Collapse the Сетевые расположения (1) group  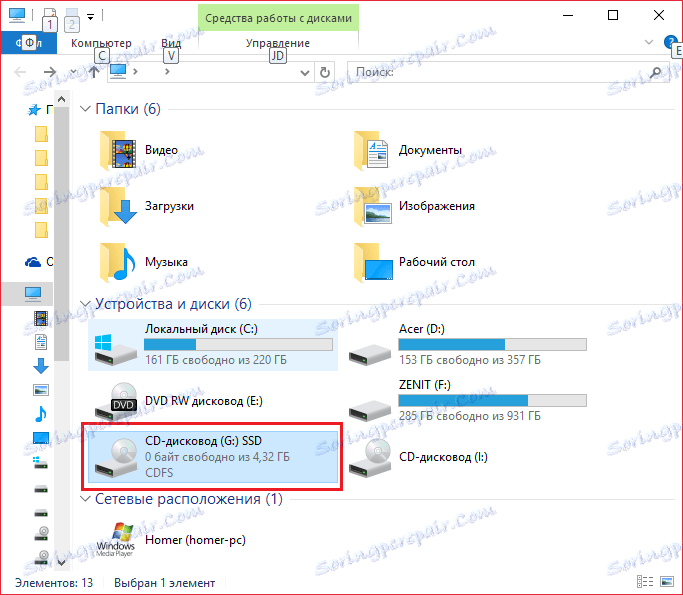tap(85, 498)
